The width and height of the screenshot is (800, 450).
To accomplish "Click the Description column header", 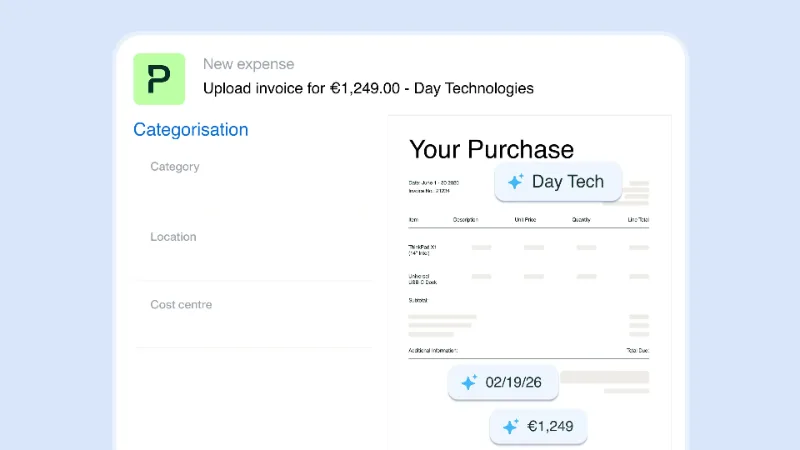I will 465,220.
